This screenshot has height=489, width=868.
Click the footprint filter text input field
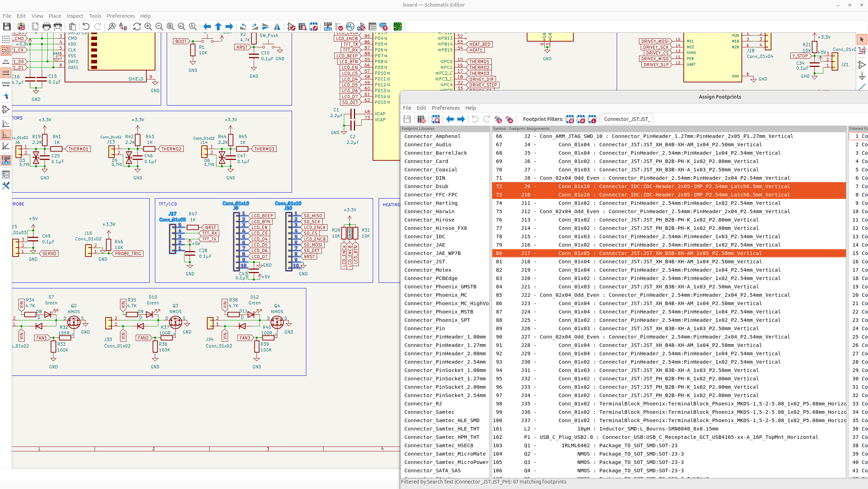[x=627, y=119]
